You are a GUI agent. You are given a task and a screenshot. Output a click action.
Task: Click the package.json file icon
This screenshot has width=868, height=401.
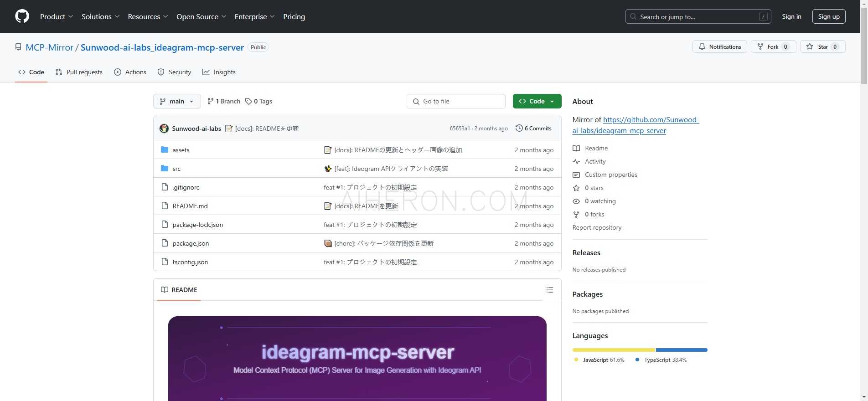click(x=165, y=243)
